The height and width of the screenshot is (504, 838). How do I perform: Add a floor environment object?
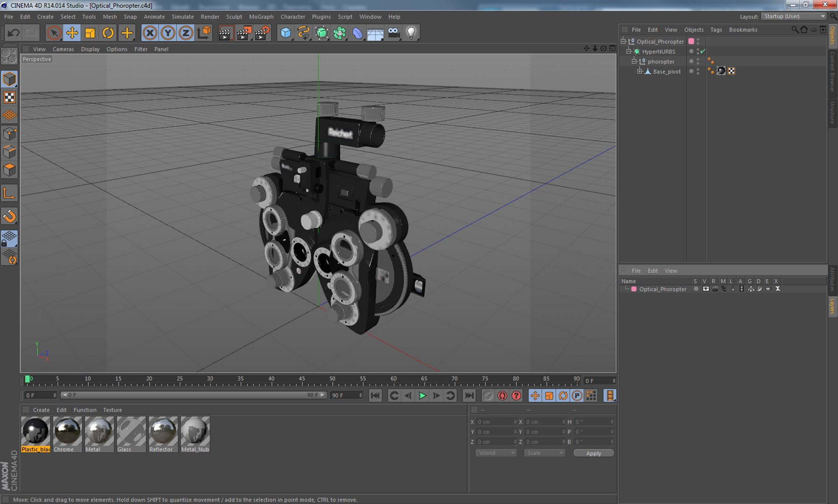[x=375, y=33]
